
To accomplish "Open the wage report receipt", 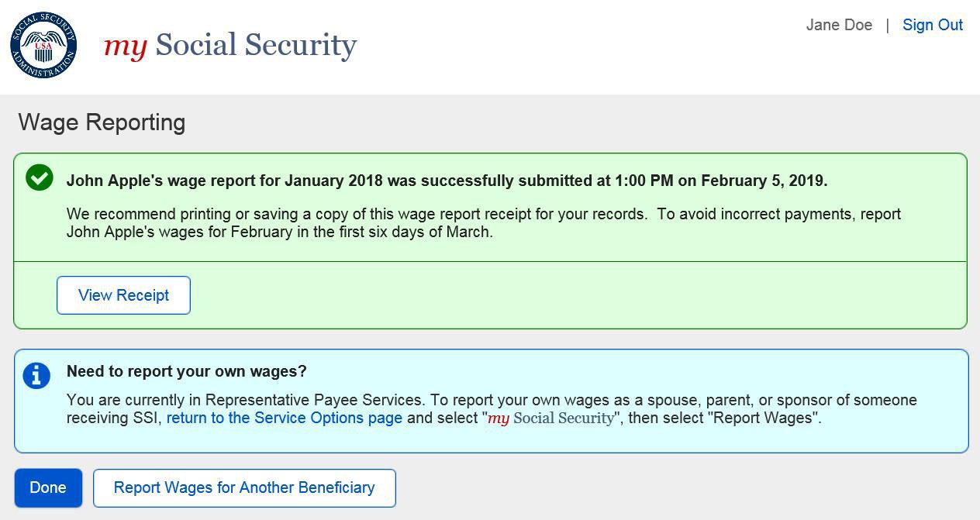I will [123, 295].
